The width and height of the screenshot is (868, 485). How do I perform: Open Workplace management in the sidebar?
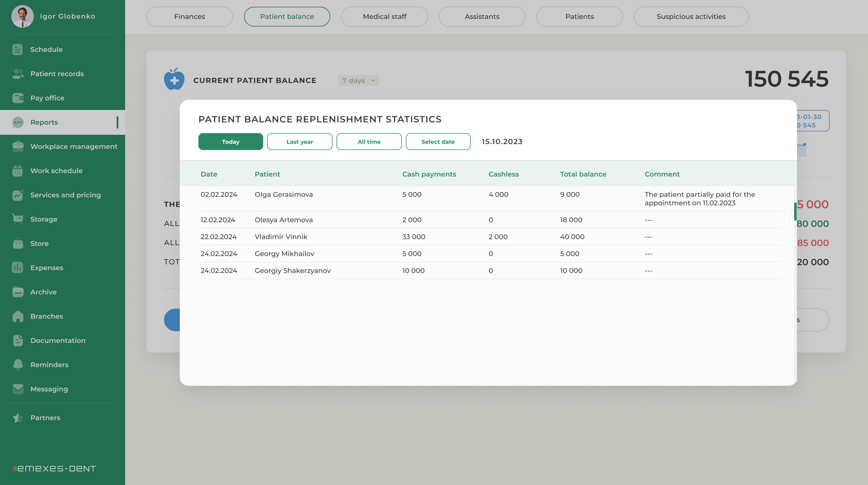coord(62,147)
